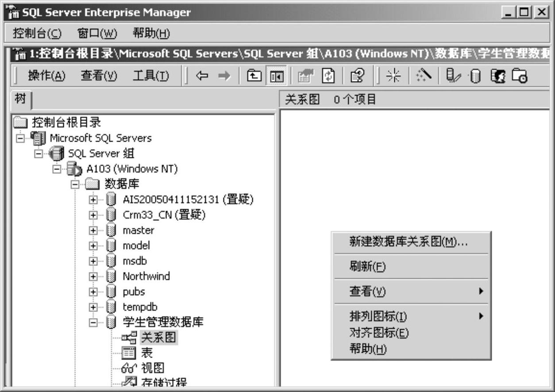Click the 表 table icon

(x=129, y=353)
